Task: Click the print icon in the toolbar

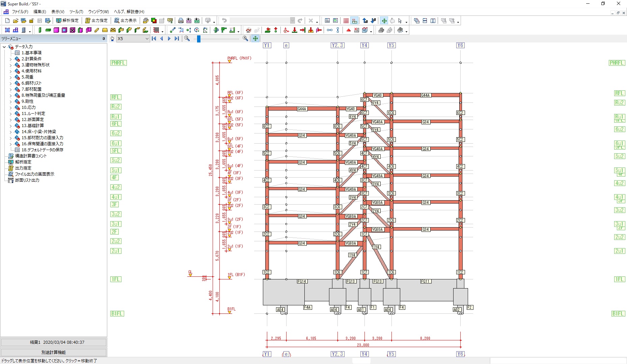Action: coord(181,21)
